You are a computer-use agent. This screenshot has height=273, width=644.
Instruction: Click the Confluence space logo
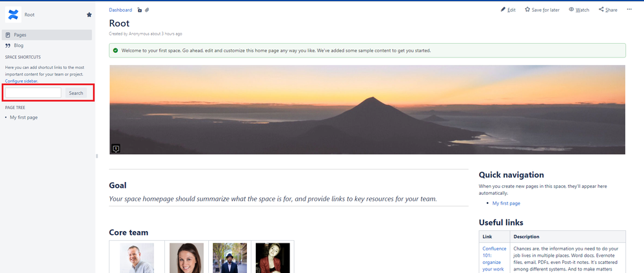13,15
